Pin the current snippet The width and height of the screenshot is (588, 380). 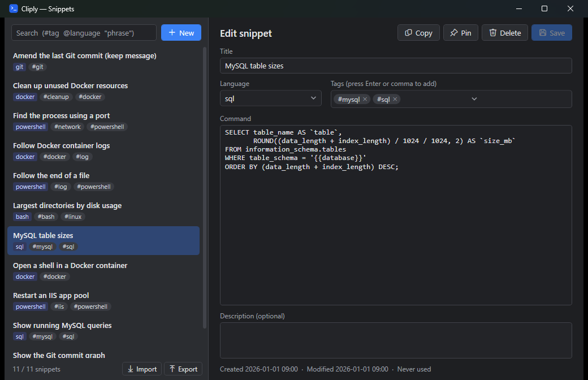tap(460, 33)
